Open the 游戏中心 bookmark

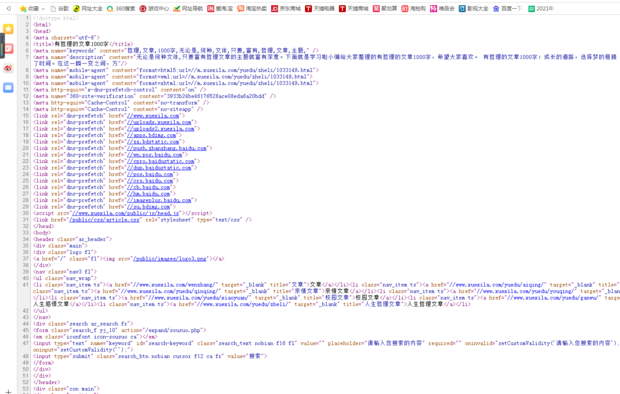[154, 8]
